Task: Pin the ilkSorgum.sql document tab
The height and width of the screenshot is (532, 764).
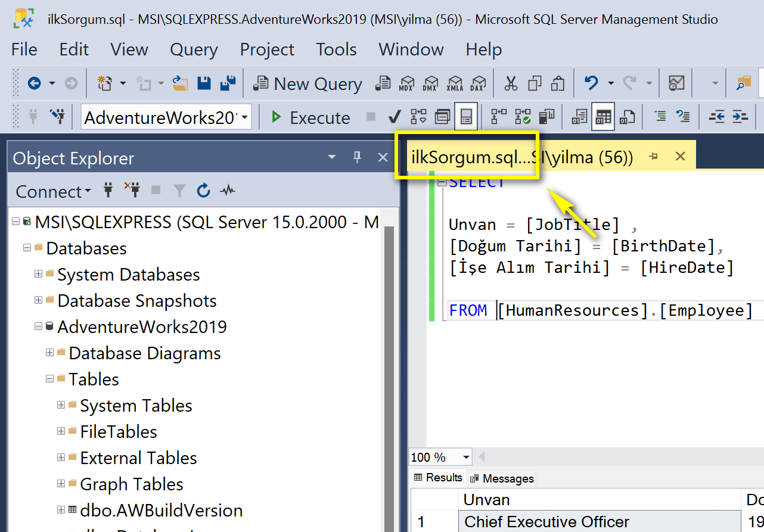Action: coord(653,157)
